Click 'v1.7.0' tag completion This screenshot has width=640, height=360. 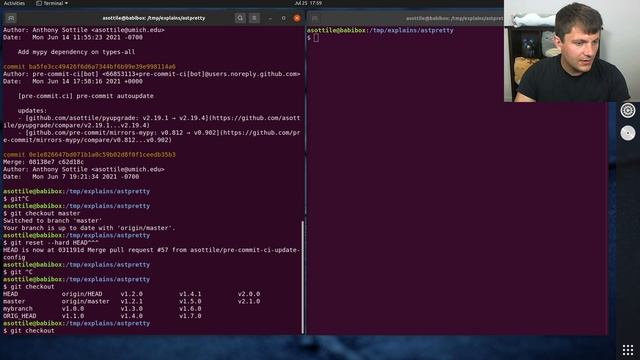[190, 316]
